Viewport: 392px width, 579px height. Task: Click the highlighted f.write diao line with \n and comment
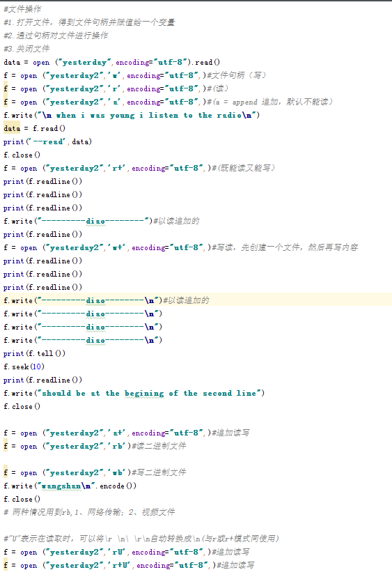(107, 300)
